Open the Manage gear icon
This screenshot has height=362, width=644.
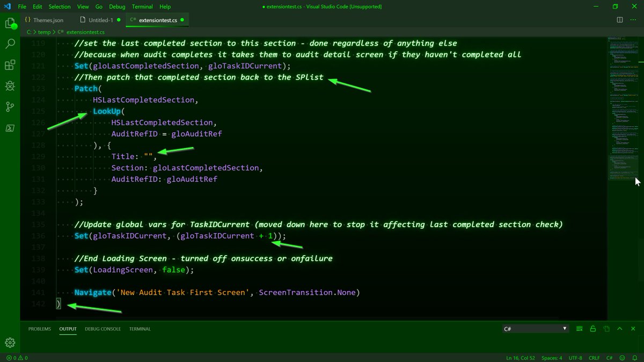(10, 343)
